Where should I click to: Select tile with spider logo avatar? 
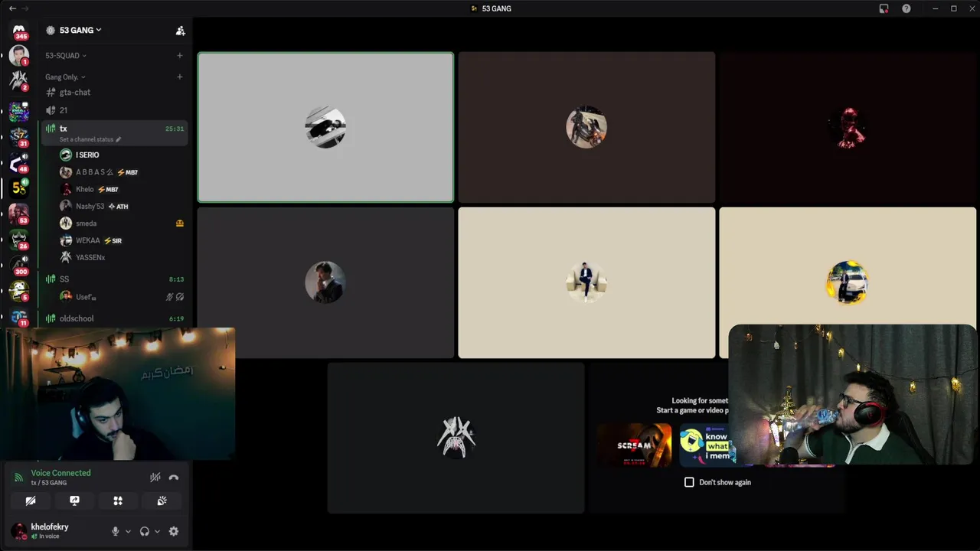click(456, 438)
